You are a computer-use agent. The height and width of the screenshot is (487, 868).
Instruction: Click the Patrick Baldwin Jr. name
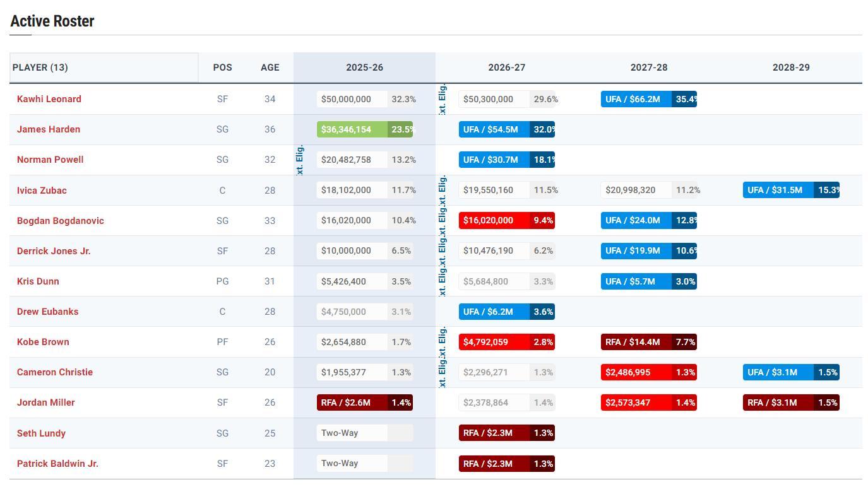point(57,464)
